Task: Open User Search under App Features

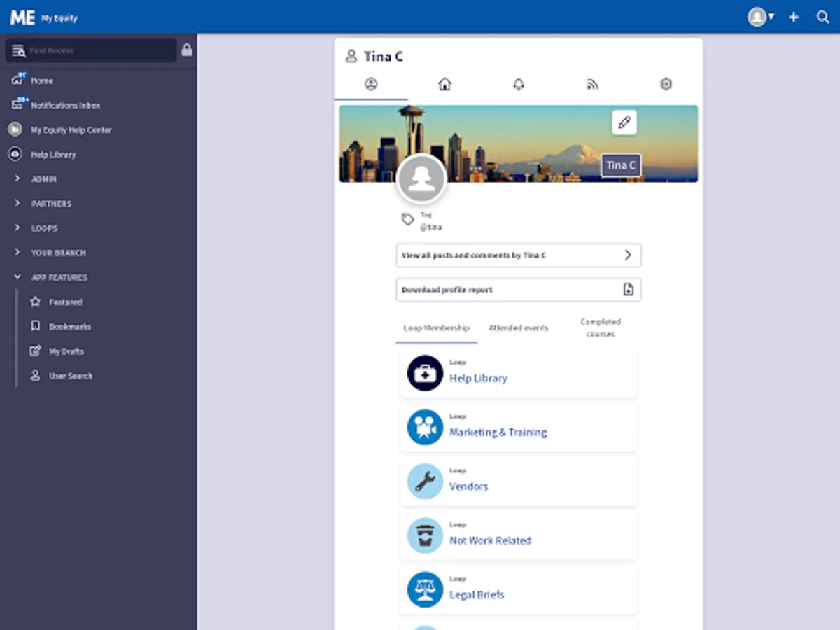Action: click(70, 376)
